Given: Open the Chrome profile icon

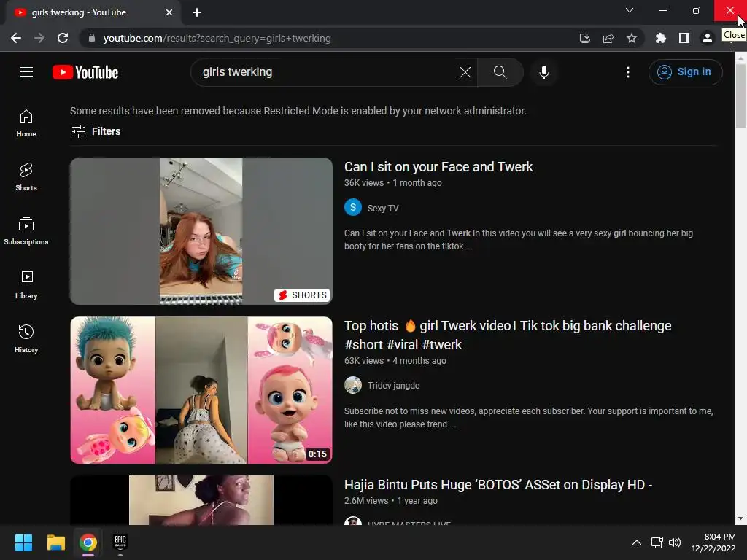Looking at the screenshot, I should point(707,38).
